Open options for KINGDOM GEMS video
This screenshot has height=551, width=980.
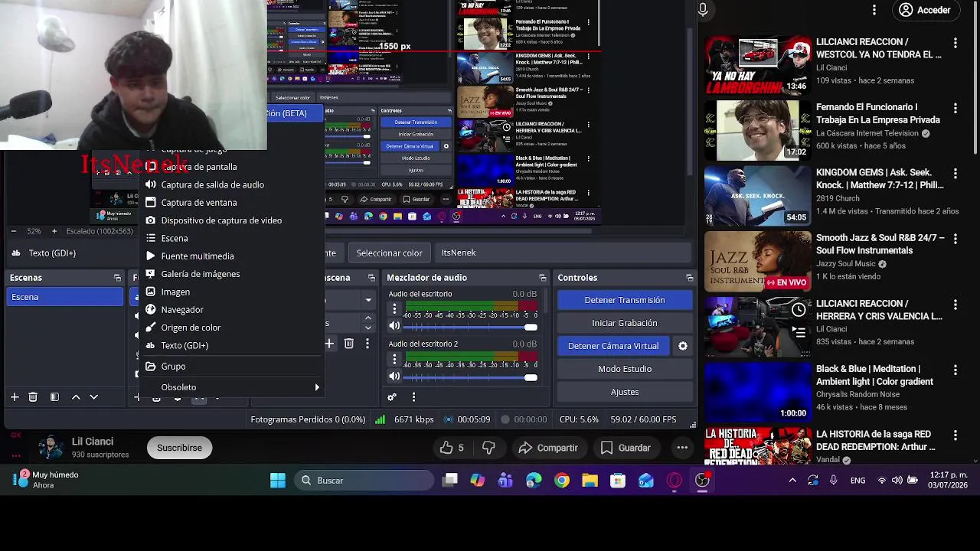pos(955,174)
